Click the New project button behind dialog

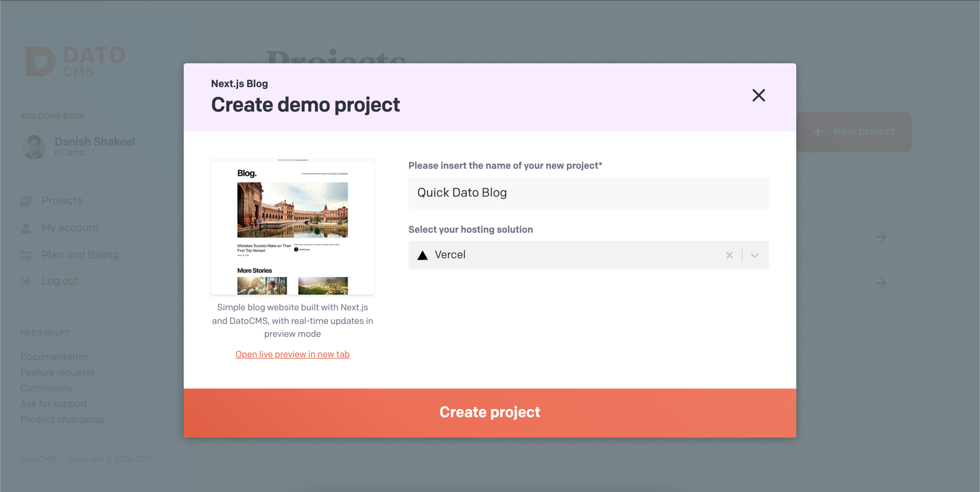pyautogui.click(x=853, y=132)
